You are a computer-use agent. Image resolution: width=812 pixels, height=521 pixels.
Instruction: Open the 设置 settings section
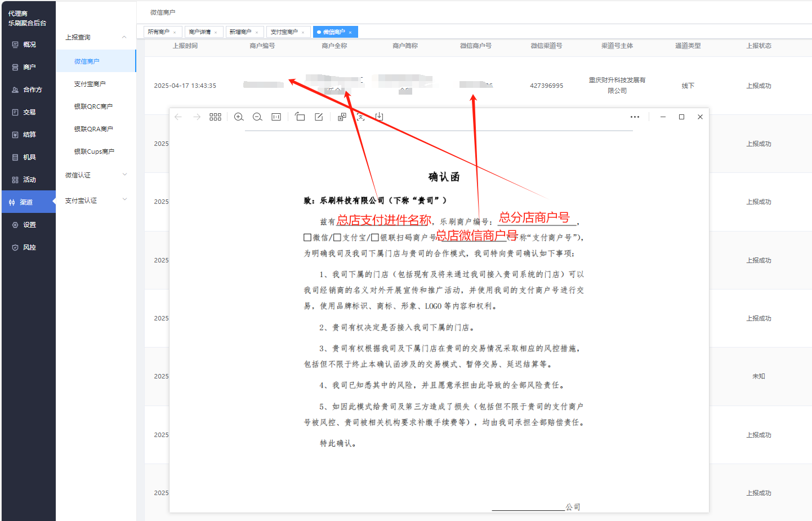(x=29, y=225)
